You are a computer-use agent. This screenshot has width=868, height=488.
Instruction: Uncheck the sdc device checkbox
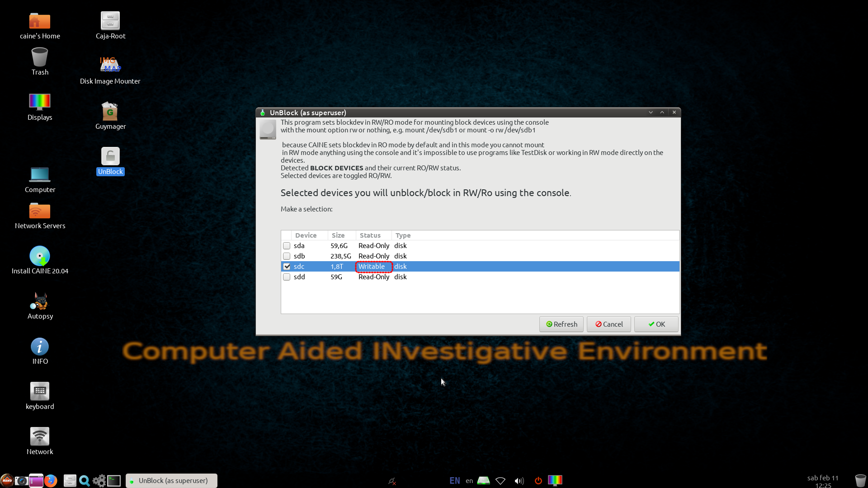click(287, 267)
